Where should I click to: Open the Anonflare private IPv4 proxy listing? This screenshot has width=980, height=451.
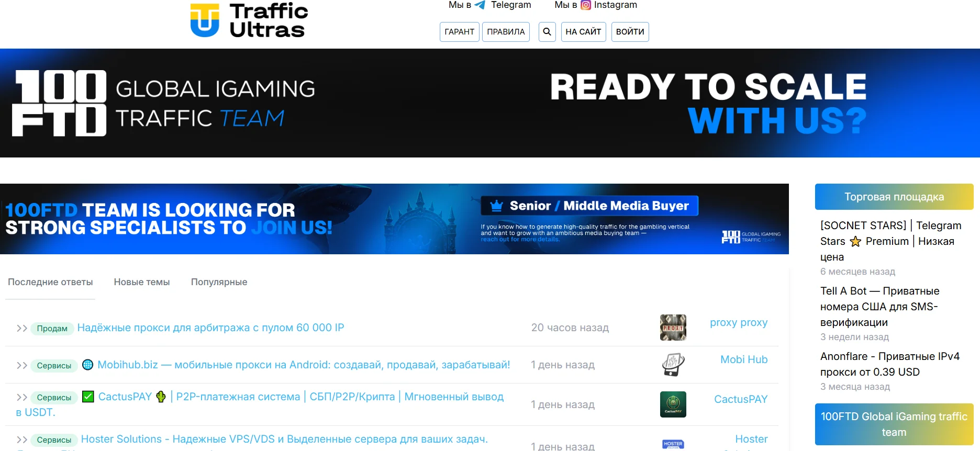pos(890,364)
